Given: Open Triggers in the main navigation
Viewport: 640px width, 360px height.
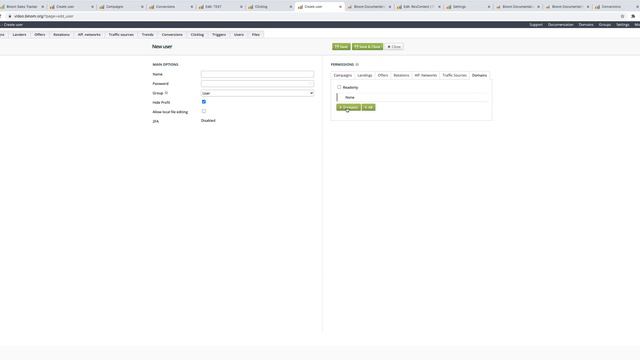Looking at the screenshot, I should point(219,35).
